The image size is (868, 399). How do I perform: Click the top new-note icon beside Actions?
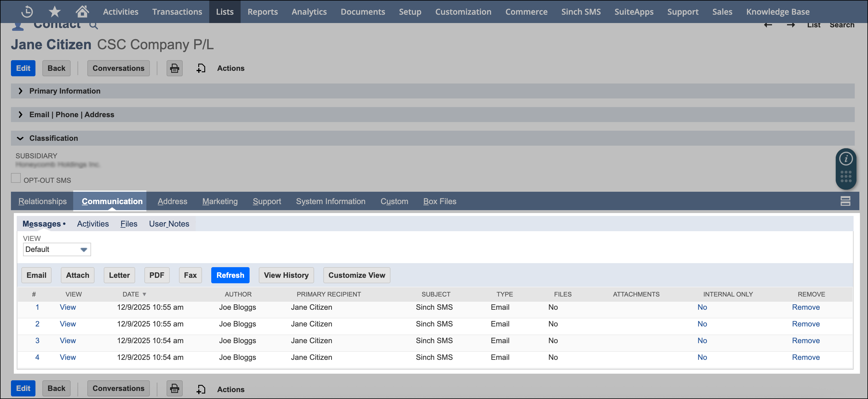201,68
